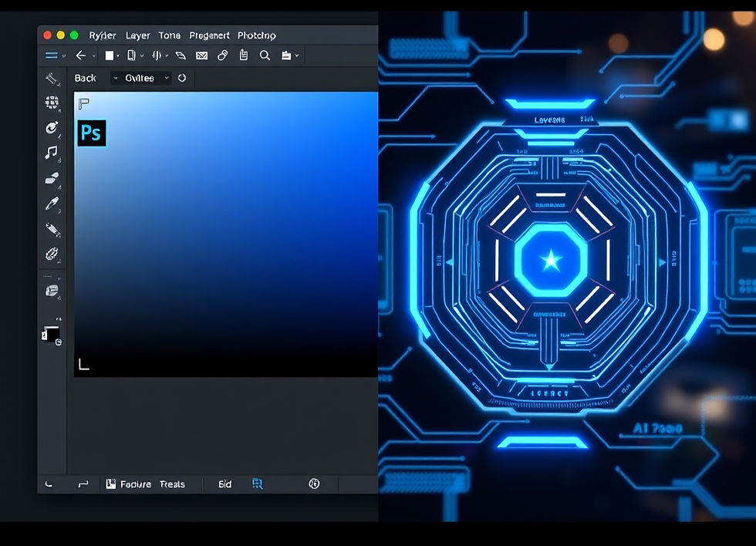756x546 pixels.
Task: Click the Bid label in bottom bar
Action: tap(224, 484)
